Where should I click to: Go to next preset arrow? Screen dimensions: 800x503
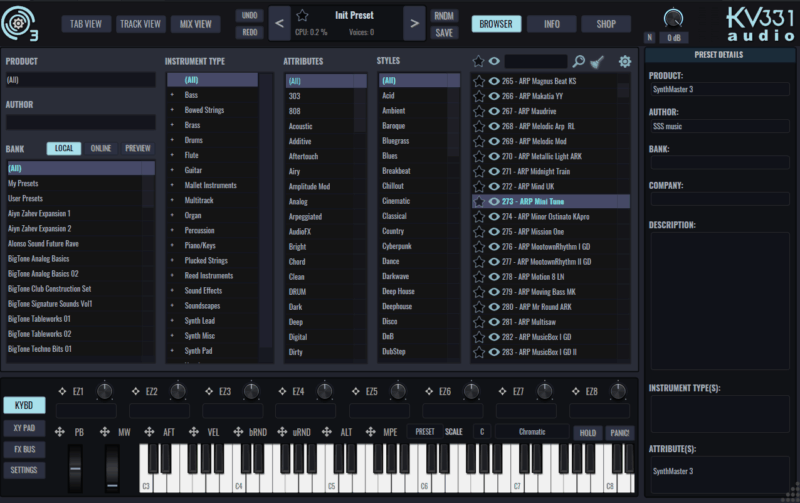point(414,23)
